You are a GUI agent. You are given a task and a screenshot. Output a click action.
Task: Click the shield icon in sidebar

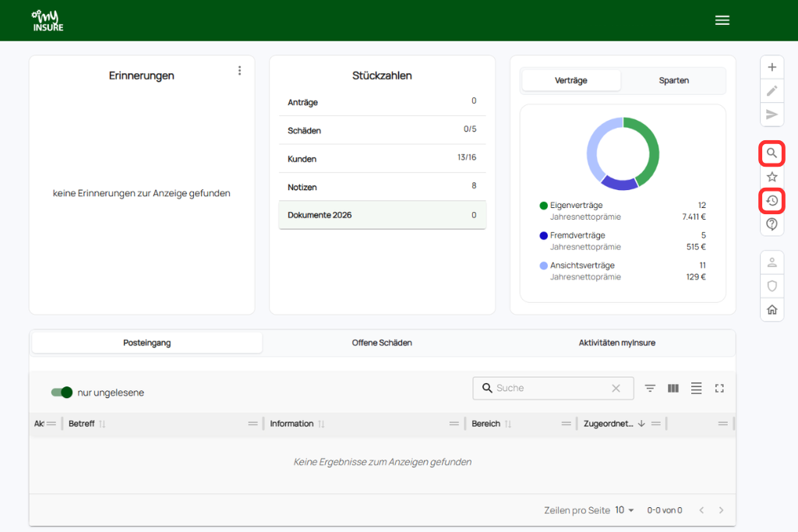[772, 286]
